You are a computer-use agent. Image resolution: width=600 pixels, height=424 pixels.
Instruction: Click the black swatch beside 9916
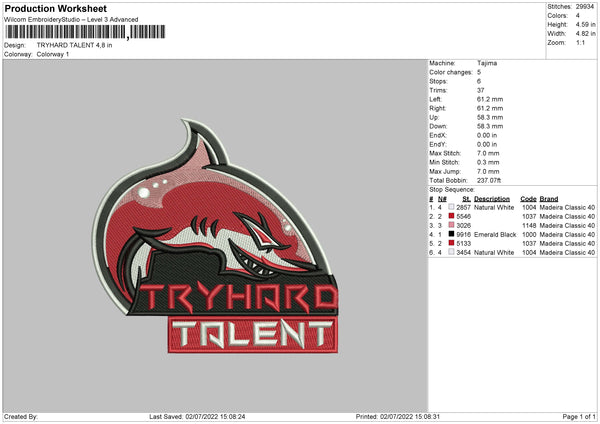coord(452,234)
